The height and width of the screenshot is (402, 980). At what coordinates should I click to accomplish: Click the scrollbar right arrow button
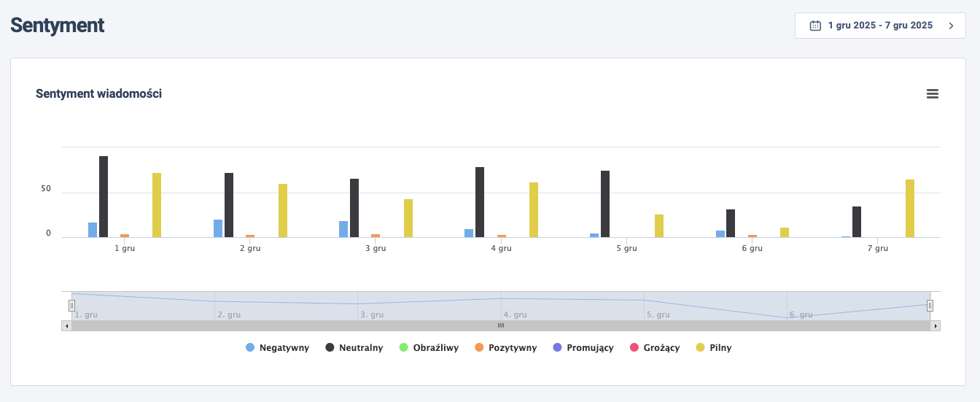pyautogui.click(x=936, y=325)
